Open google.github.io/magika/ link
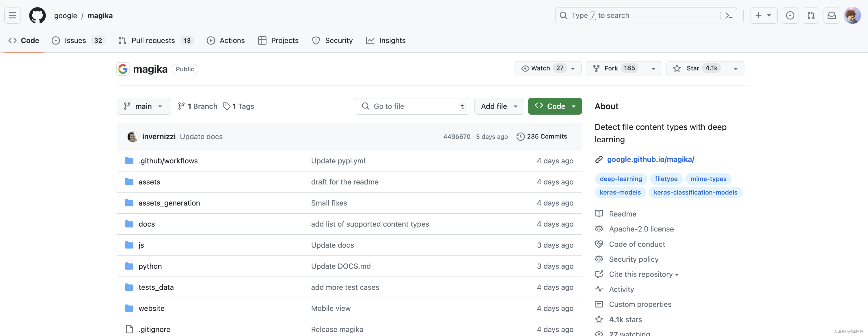868x336 pixels. (x=650, y=159)
